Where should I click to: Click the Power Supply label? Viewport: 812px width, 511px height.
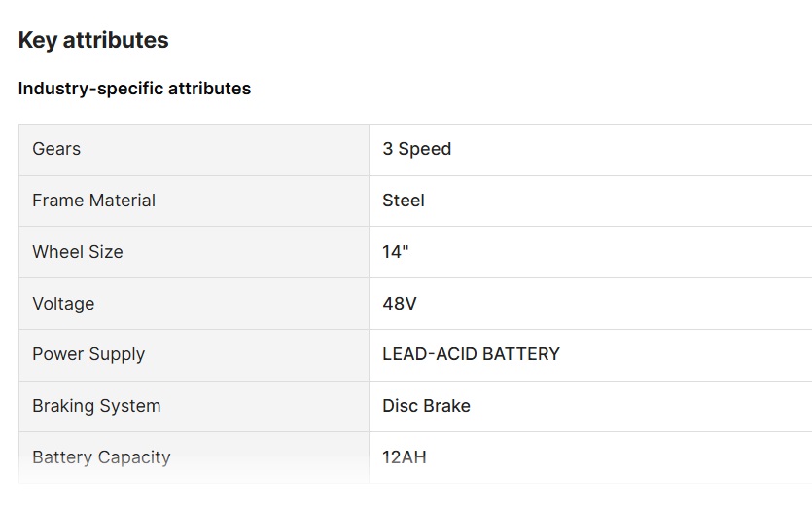pyautogui.click(x=88, y=354)
